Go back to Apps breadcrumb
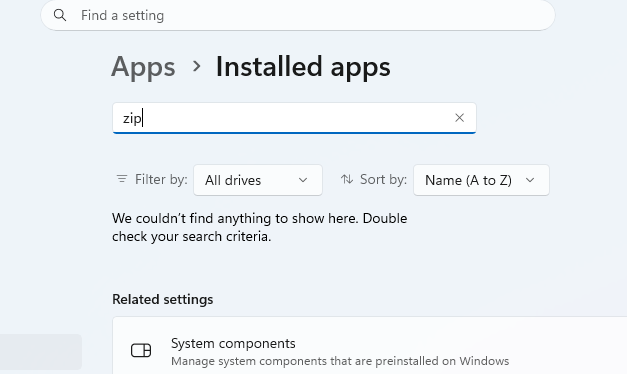This screenshot has width=627, height=374. (x=143, y=67)
